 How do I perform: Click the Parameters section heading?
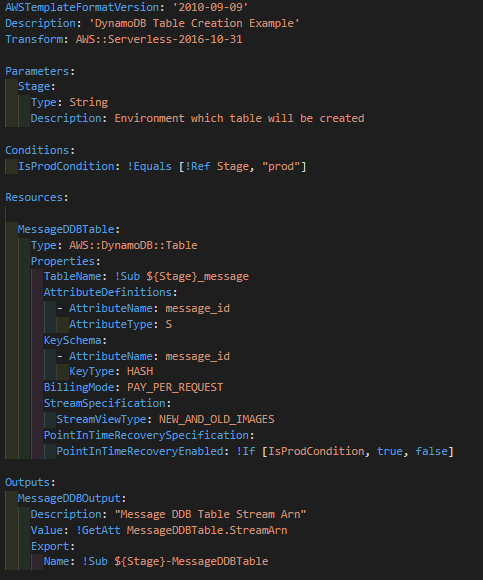tap(37, 71)
